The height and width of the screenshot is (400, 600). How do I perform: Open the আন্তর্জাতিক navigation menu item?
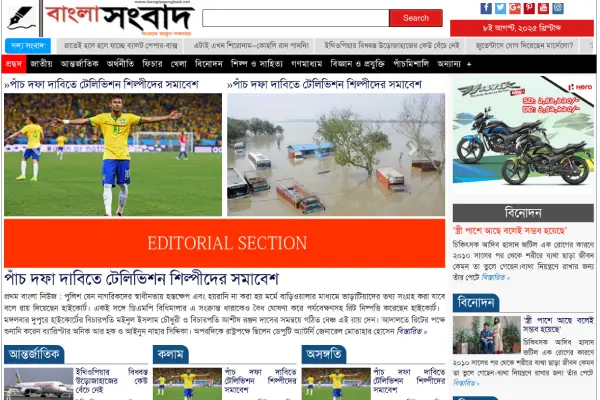(79, 64)
